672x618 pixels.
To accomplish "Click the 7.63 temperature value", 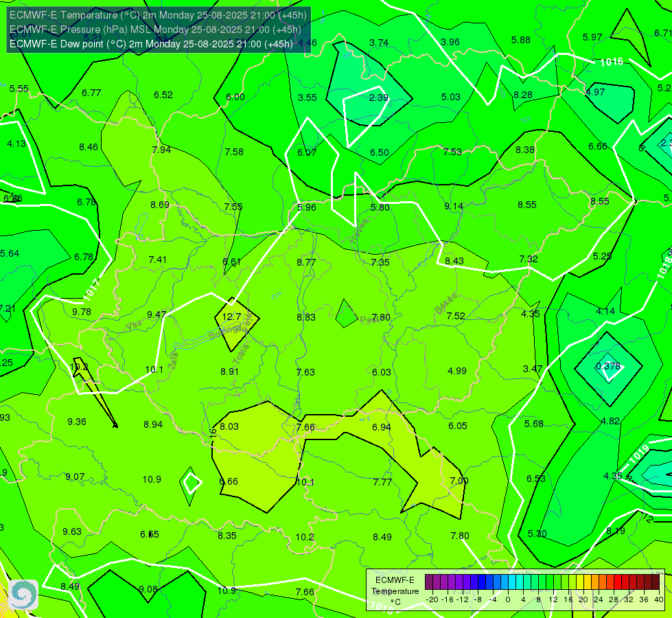I will pyautogui.click(x=305, y=372).
